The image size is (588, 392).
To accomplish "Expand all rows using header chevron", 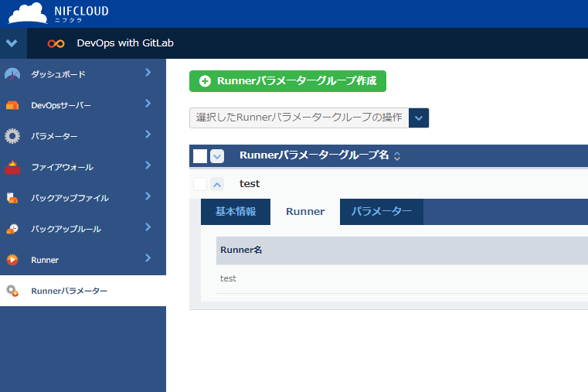I will pyautogui.click(x=217, y=156).
